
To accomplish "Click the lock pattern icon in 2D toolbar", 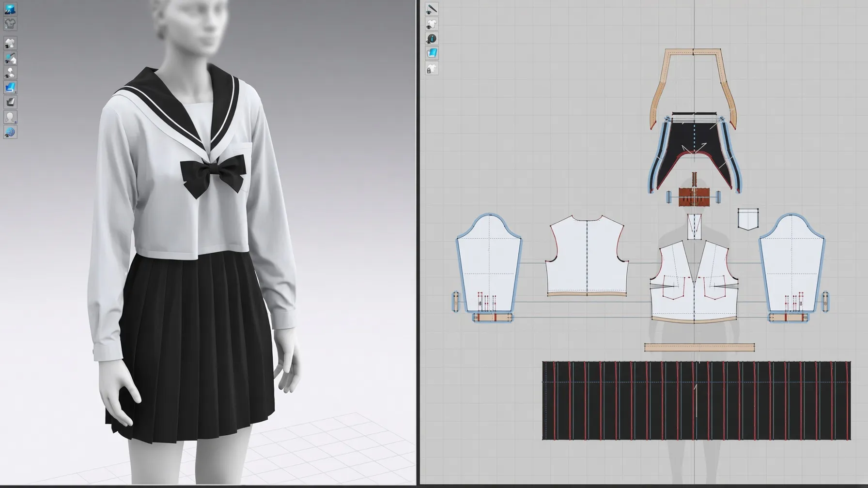I will (x=432, y=68).
